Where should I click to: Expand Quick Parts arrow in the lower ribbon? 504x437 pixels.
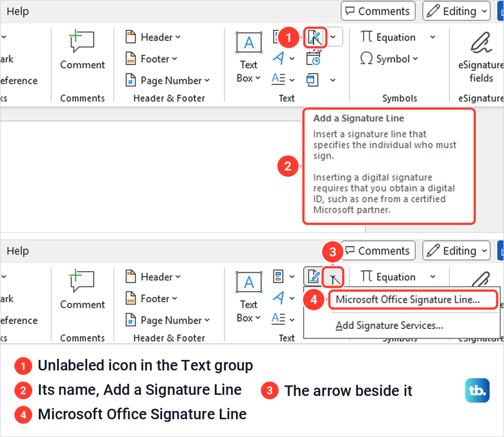(x=292, y=277)
